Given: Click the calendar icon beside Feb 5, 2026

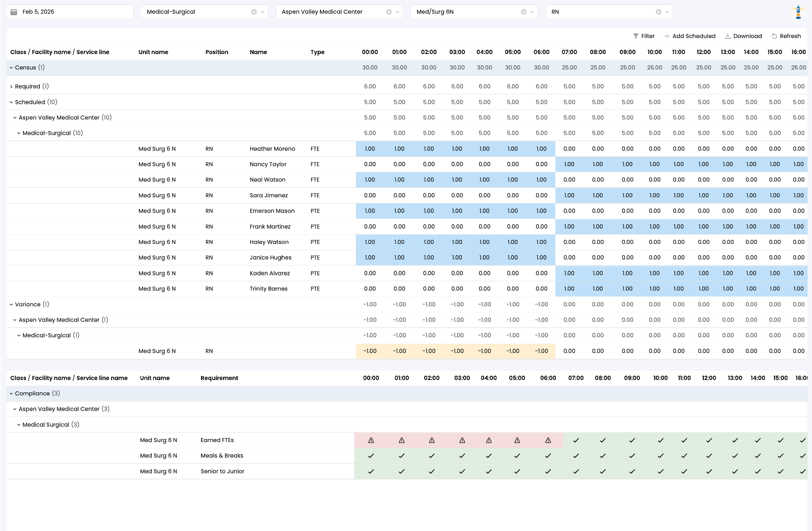Looking at the screenshot, I should [14, 12].
